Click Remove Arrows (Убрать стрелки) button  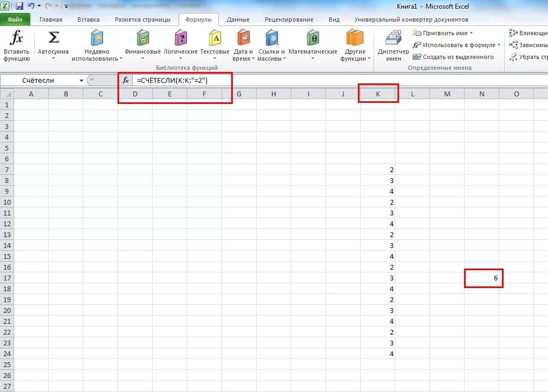point(528,57)
